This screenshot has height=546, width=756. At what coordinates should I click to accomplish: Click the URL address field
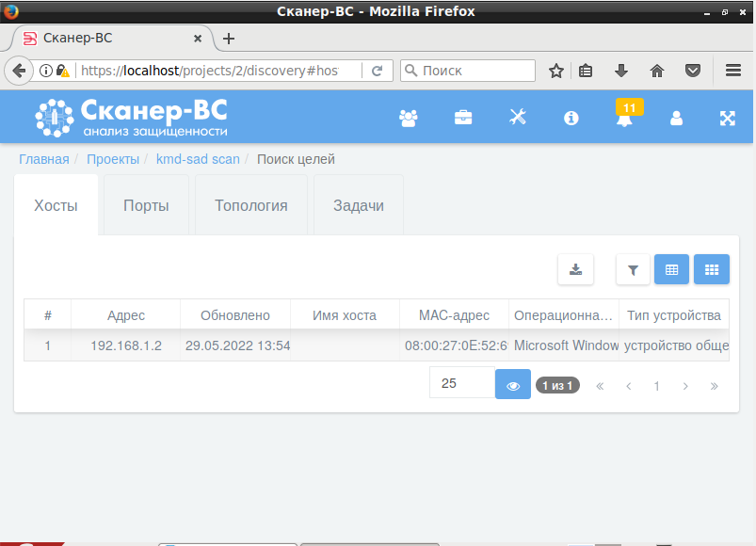(210, 71)
